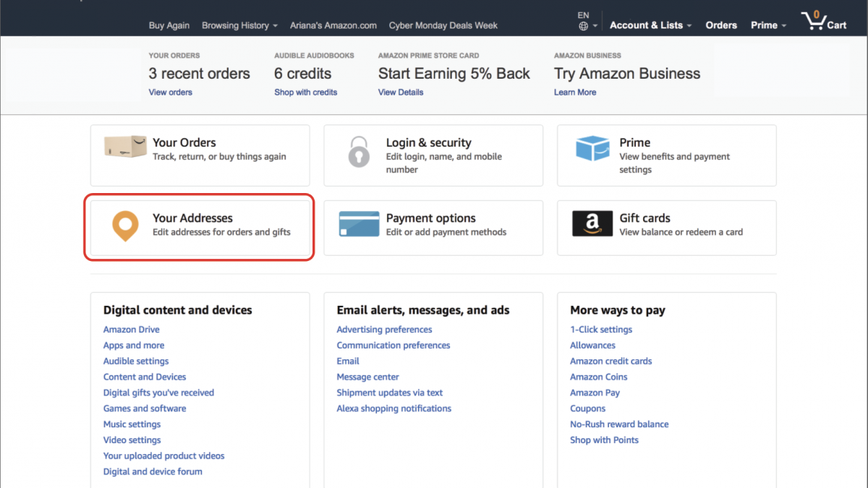
Task: Open Video settings link
Action: [132, 441]
